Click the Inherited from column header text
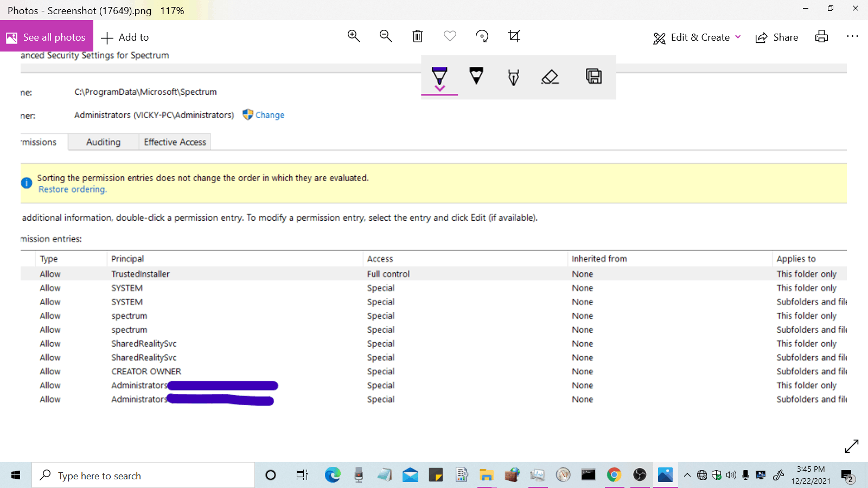Viewport: 868px width, 488px height. click(x=599, y=259)
